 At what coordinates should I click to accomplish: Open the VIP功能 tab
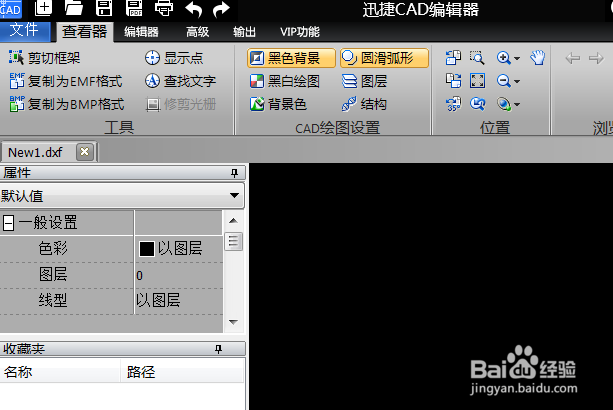300,32
